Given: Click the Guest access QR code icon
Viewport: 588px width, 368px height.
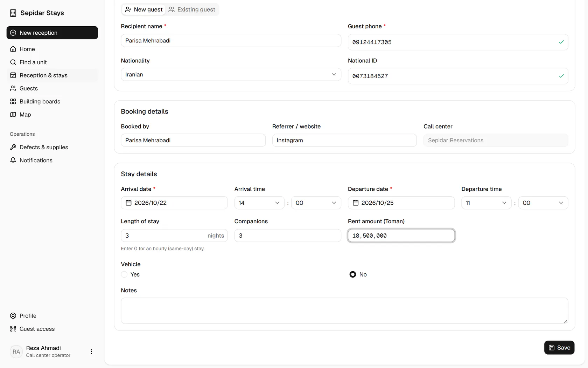Looking at the screenshot, I should click(13, 329).
